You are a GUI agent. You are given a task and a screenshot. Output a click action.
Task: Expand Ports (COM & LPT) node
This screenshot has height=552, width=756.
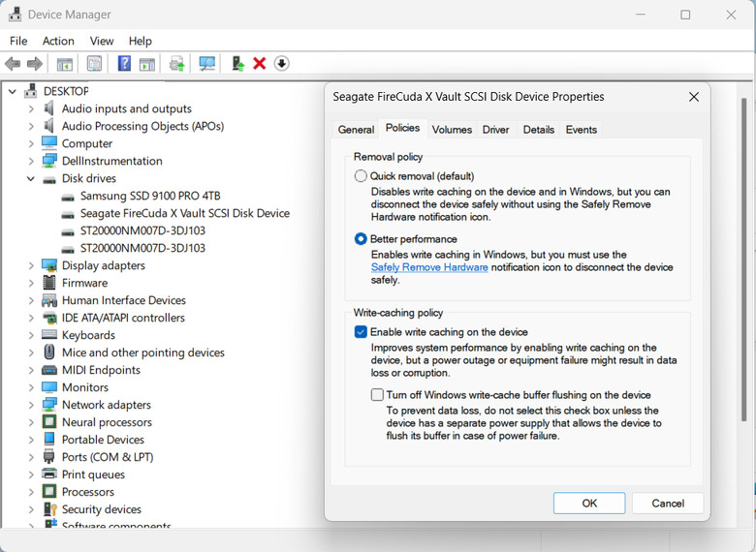[x=31, y=457]
